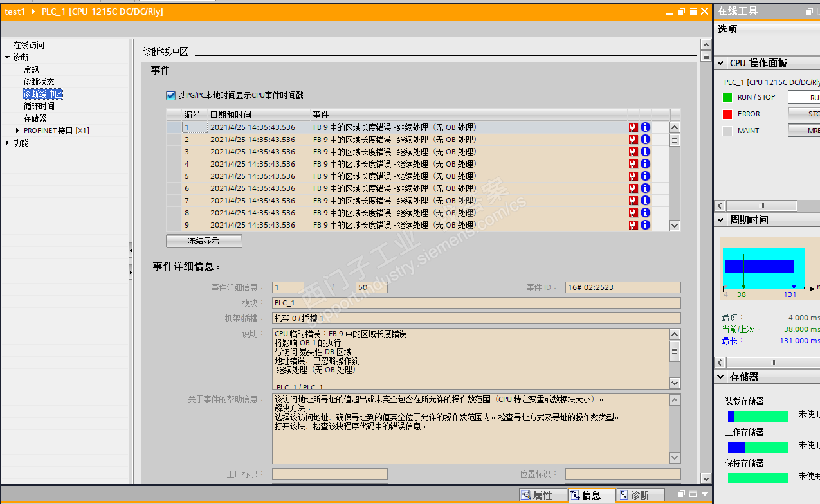Select 常规 under 诊断
This screenshot has width=820, height=504.
point(31,69)
